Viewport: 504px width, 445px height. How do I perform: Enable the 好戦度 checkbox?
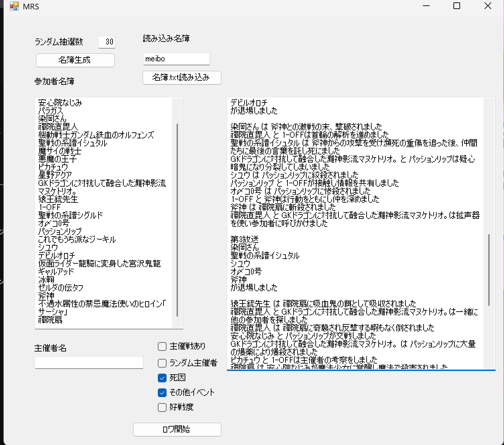tap(162, 407)
